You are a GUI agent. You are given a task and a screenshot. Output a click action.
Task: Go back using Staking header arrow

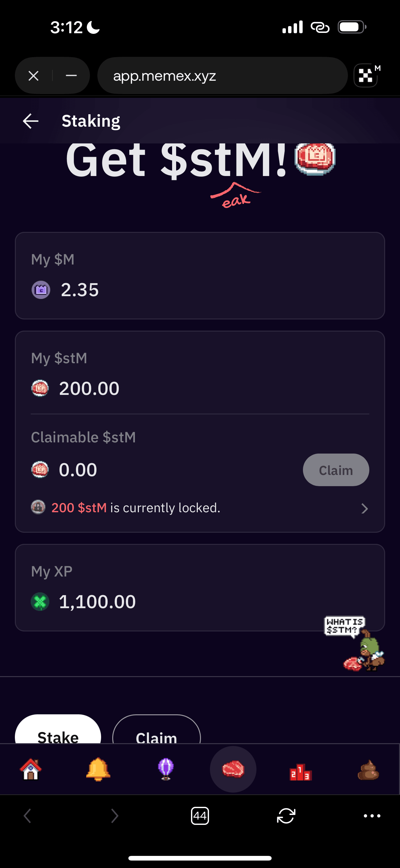[x=31, y=121]
